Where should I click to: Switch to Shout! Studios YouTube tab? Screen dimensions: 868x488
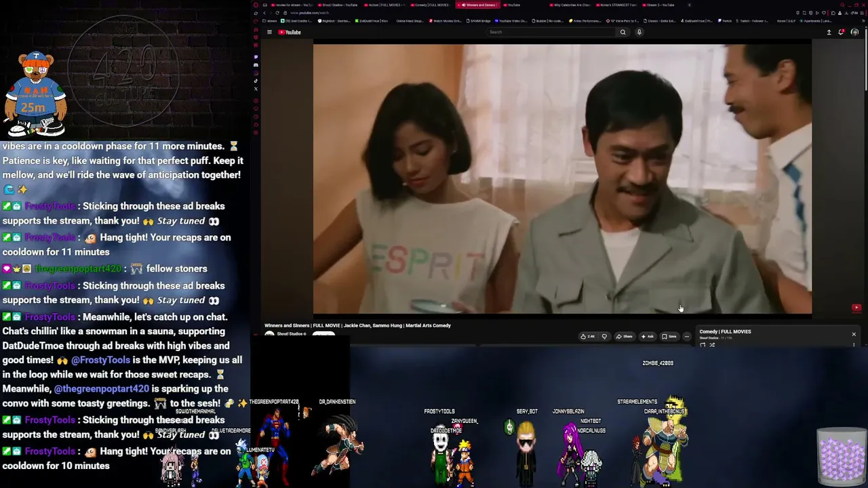tap(338, 5)
